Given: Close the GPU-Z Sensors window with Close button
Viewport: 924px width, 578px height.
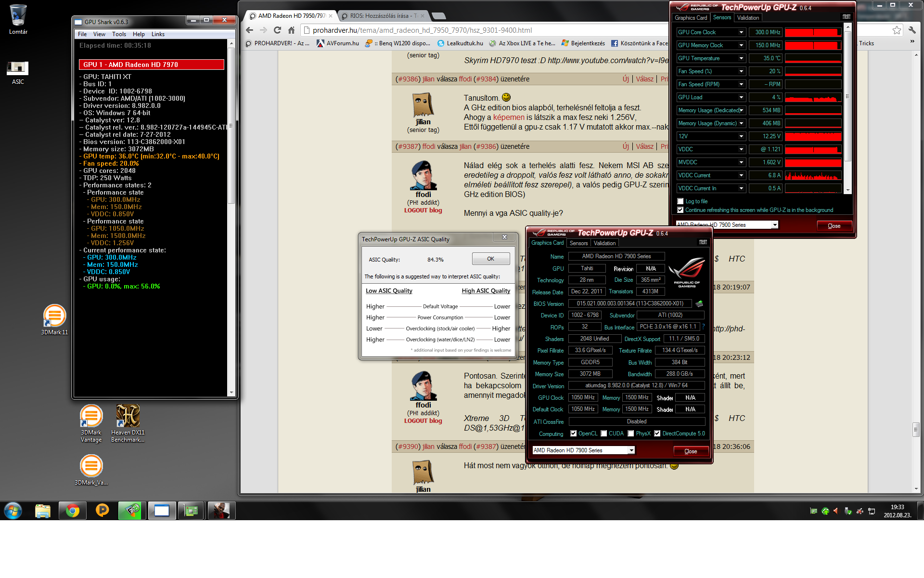Looking at the screenshot, I should tap(834, 226).
